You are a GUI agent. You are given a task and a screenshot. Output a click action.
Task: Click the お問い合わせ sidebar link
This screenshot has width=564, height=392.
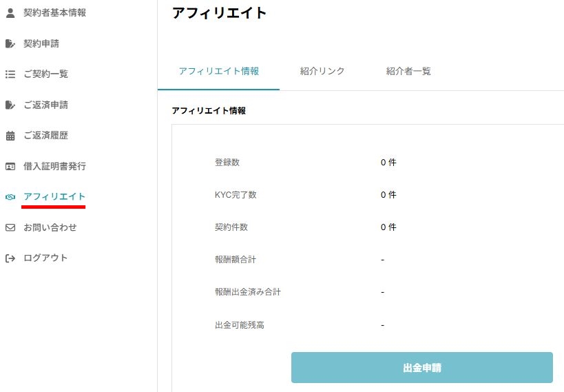pyautogui.click(x=50, y=227)
